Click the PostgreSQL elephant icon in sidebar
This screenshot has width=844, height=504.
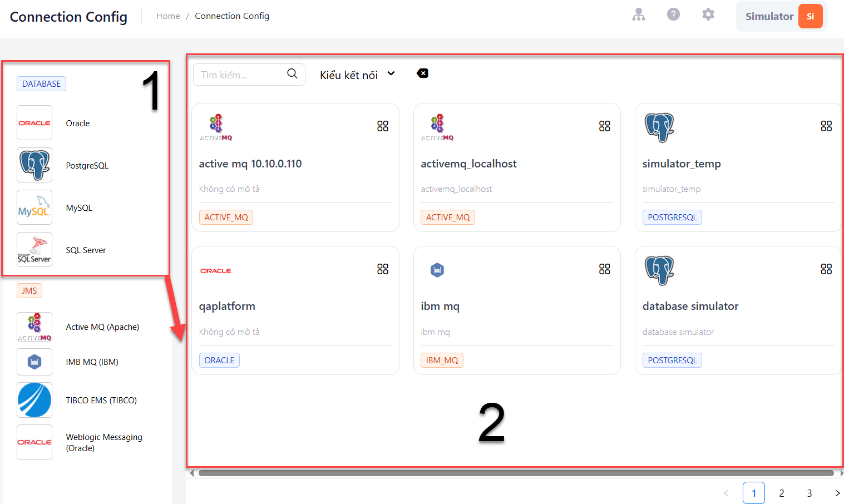pyautogui.click(x=34, y=165)
